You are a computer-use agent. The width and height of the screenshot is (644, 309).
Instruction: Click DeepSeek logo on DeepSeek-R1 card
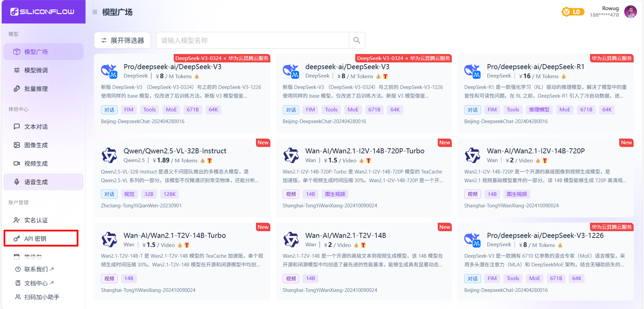coord(472,71)
